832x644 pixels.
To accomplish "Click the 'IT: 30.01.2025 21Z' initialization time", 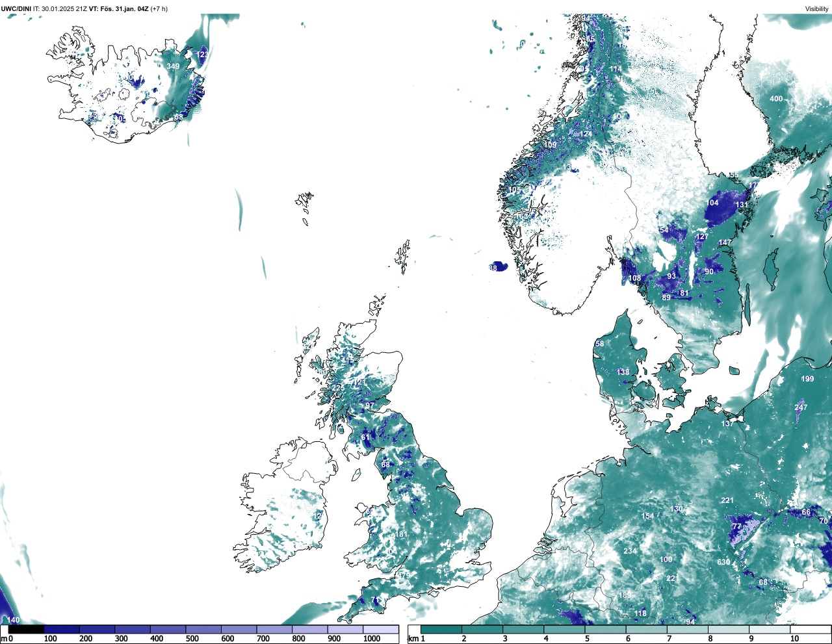I will [x=60, y=8].
